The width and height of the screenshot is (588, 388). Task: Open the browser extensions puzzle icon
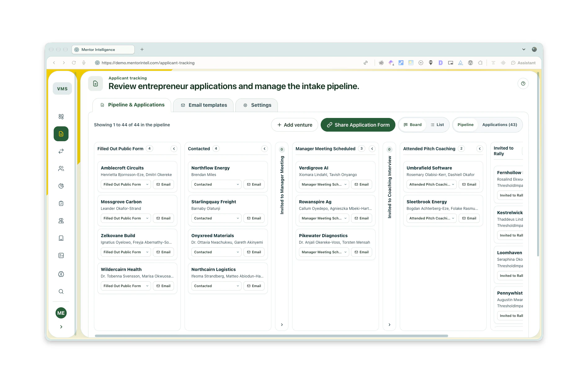tap(480, 63)
